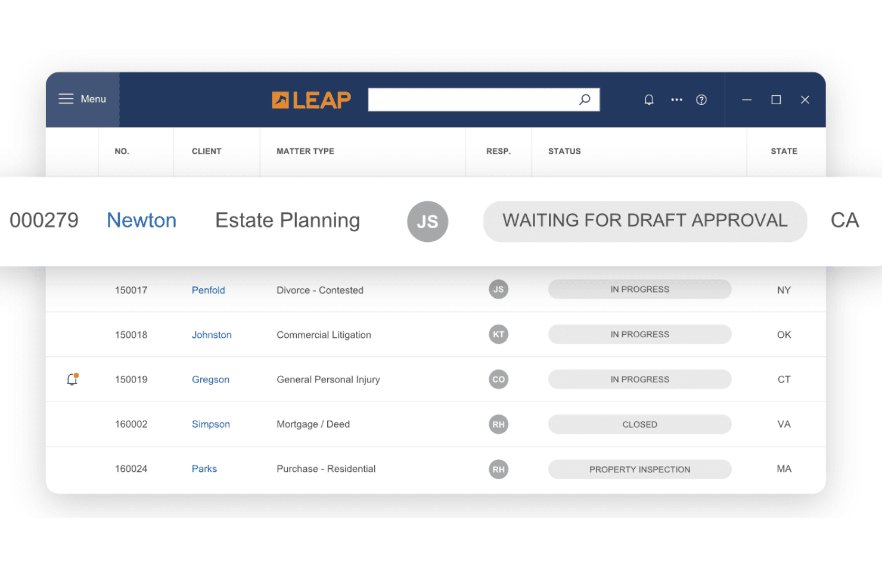The image size is (882, 588).
Task: Click the LEAP logo
Action: 311,100
